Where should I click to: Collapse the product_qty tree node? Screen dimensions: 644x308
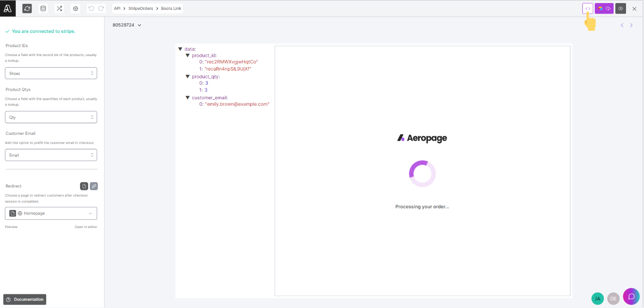pos(187,77)
